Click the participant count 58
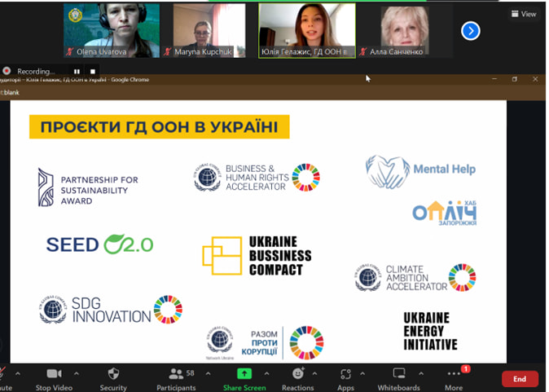This screenshot has height=392, width=549. [x=190, y=373]
